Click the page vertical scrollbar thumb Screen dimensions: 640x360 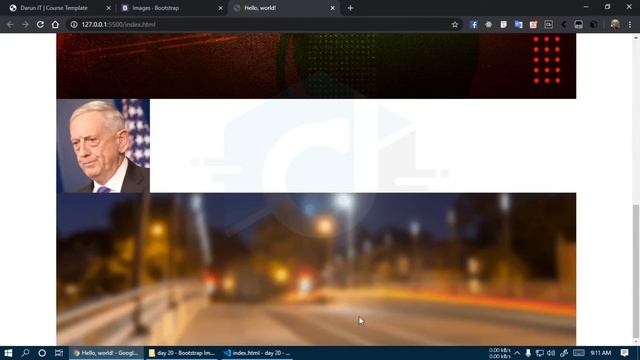[x=636, y=271]
